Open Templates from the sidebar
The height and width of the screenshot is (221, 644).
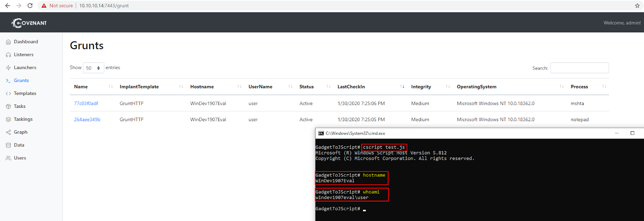[x=25, y=93]
